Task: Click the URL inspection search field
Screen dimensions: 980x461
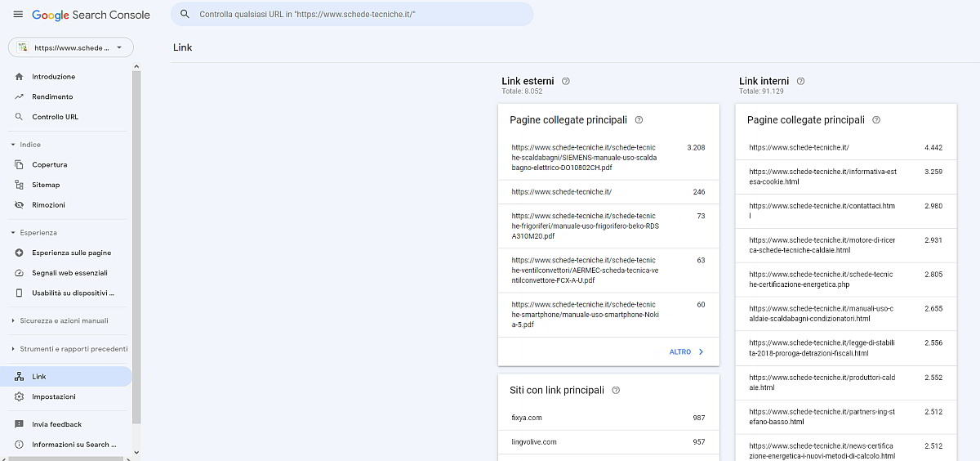Action: pos(352,14)
